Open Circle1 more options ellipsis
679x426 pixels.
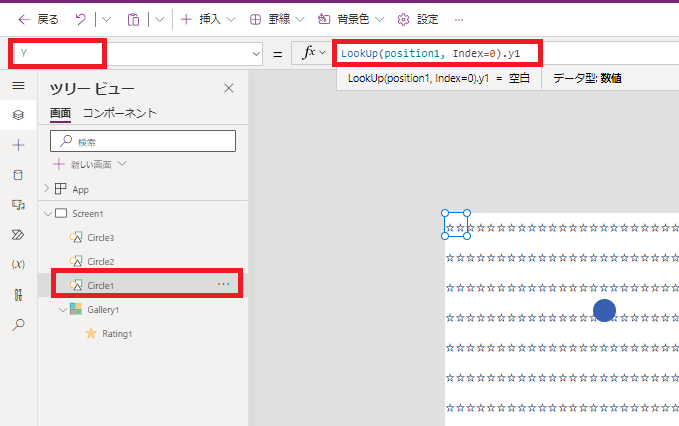point(223,284)
